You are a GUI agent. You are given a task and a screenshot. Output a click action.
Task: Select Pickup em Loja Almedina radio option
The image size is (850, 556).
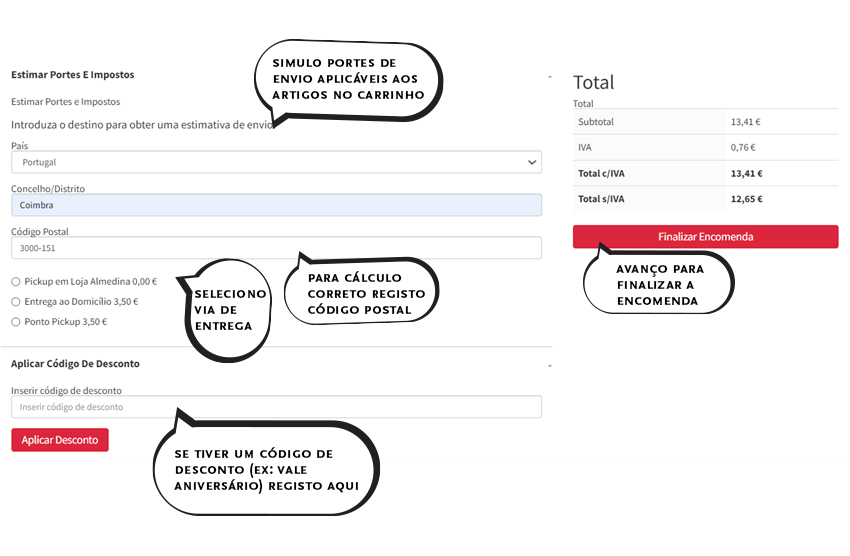click(16, 282)
